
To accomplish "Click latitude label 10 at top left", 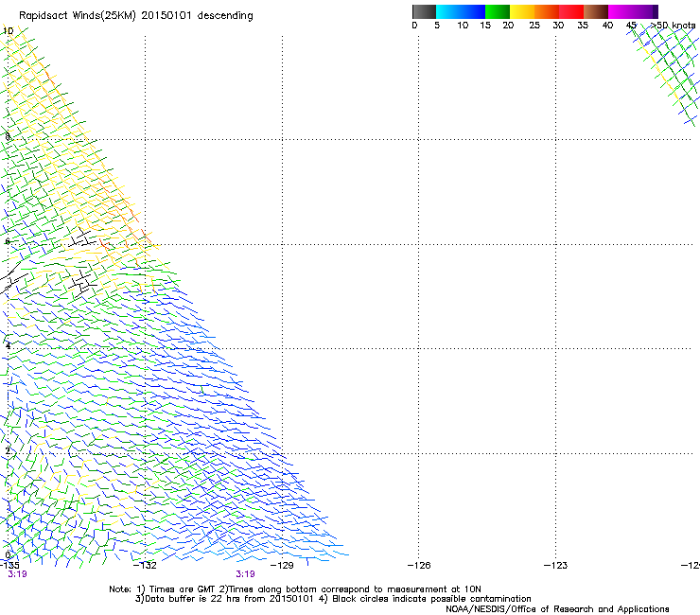I will [x=8, y=31].
